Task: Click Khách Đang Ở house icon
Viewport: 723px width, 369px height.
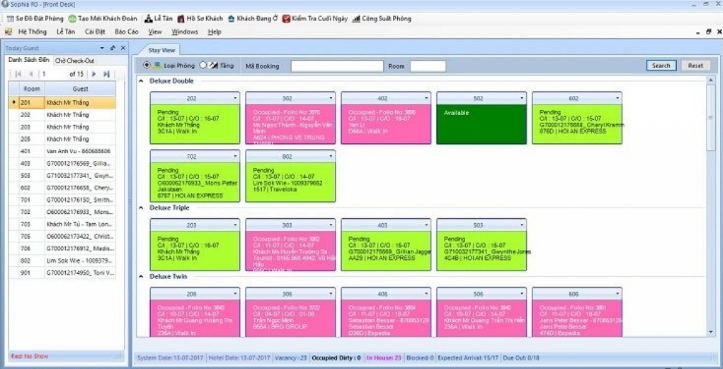Action: click(x=231, y=19)
